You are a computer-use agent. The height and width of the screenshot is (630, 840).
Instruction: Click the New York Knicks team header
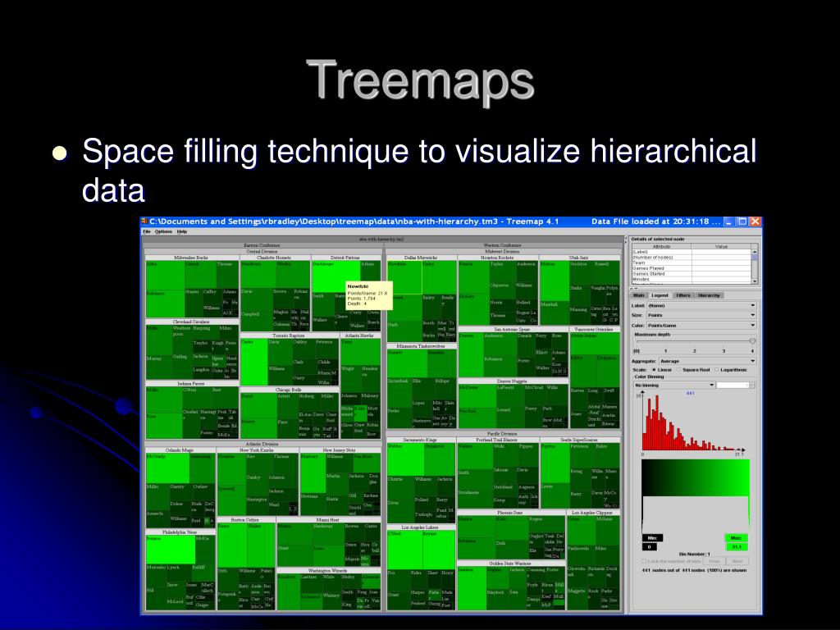point(257,450)
